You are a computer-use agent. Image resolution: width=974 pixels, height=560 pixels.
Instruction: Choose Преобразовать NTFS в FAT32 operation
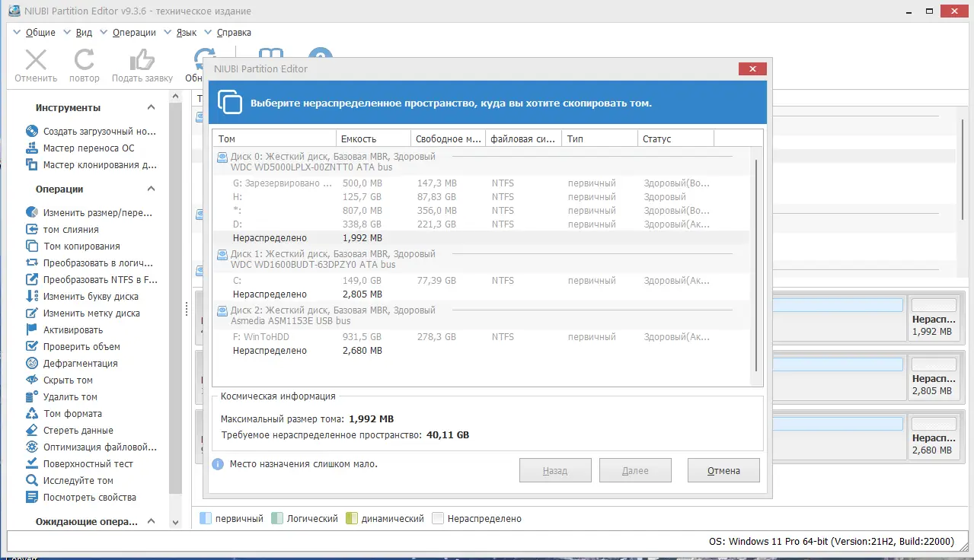point(91,279)
